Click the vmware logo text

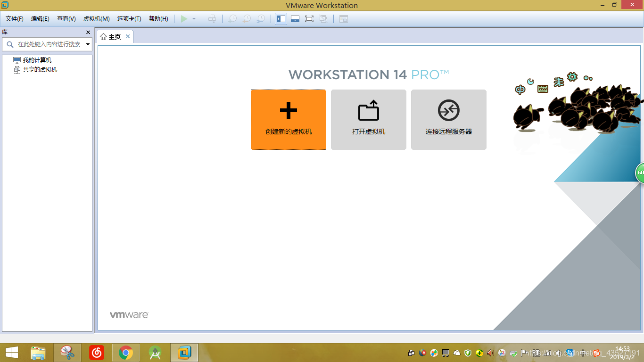(x=129, y=315)
